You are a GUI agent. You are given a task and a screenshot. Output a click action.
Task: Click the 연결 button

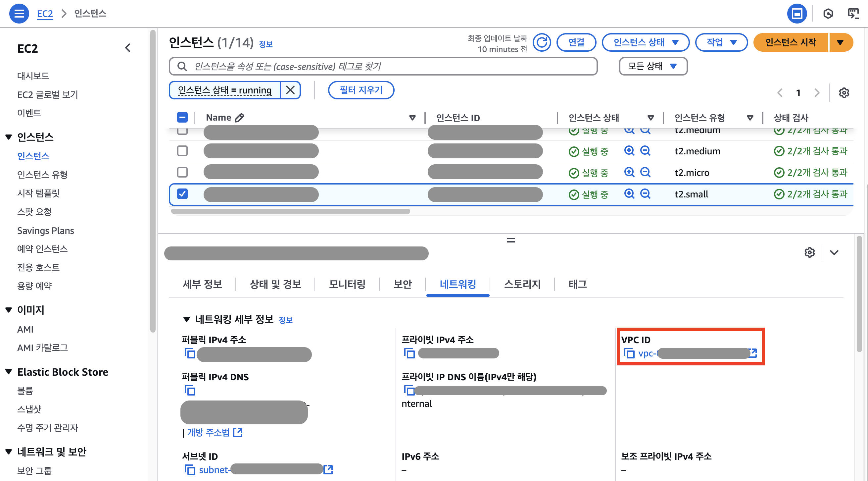pos(576,42)
